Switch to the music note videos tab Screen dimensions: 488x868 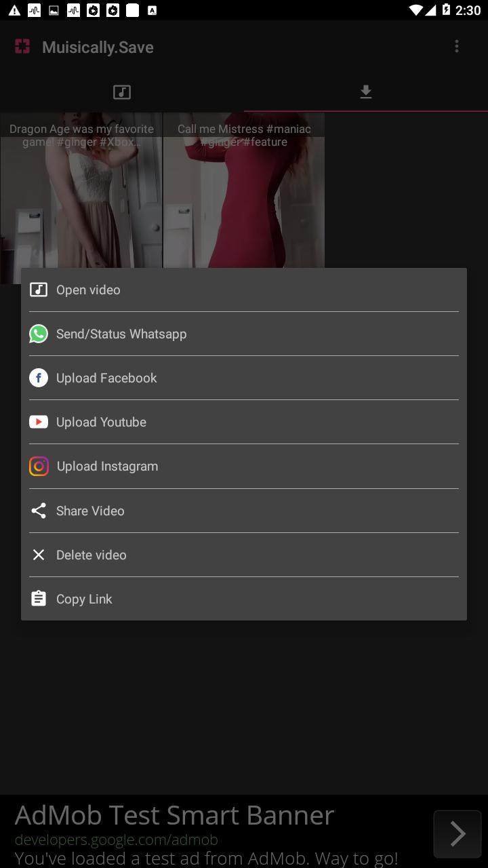pos(122,92)
